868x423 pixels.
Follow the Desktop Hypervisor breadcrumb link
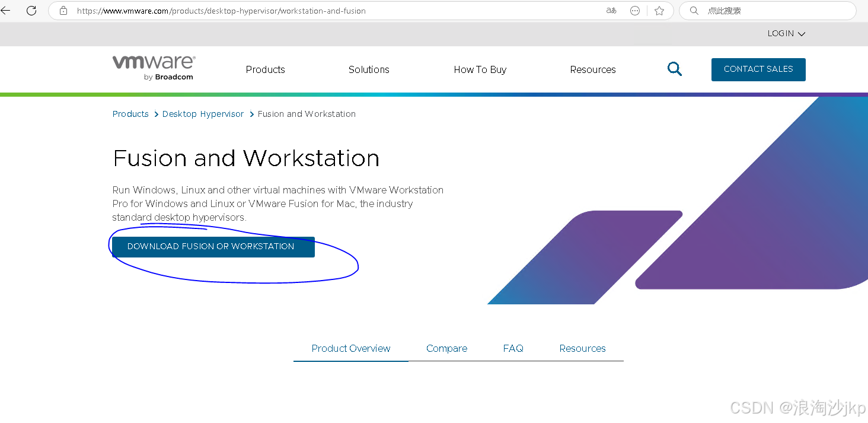click(x=203, y=114)
